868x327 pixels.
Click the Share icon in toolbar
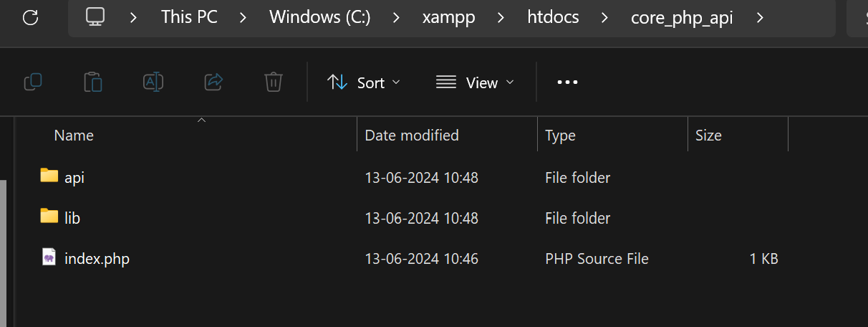213,82
